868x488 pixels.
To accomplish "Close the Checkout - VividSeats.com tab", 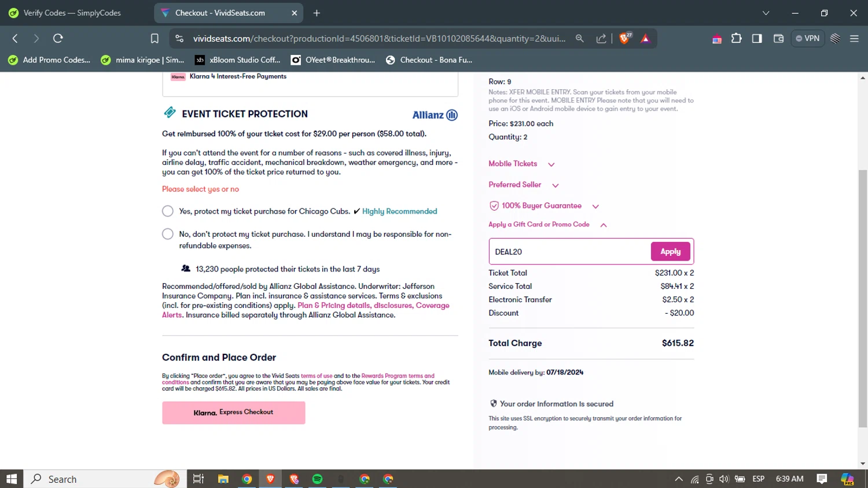I will pos(294,13).
